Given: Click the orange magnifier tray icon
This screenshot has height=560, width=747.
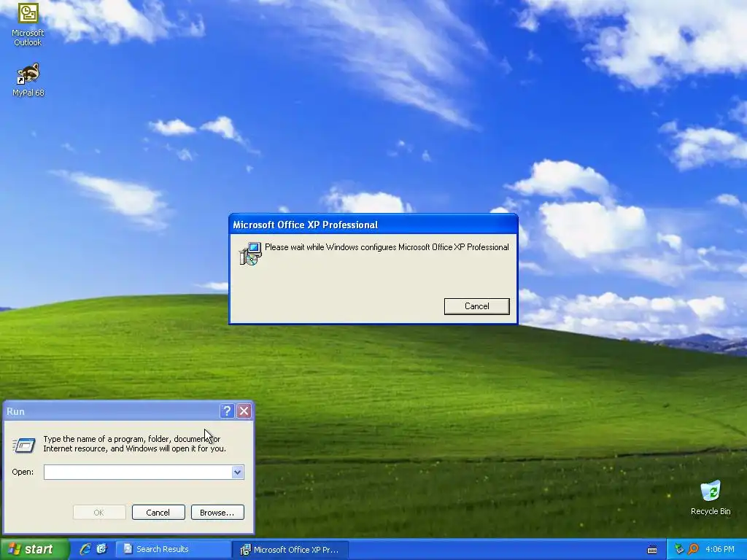Looking at the screenshot, I should pos(693,549).
